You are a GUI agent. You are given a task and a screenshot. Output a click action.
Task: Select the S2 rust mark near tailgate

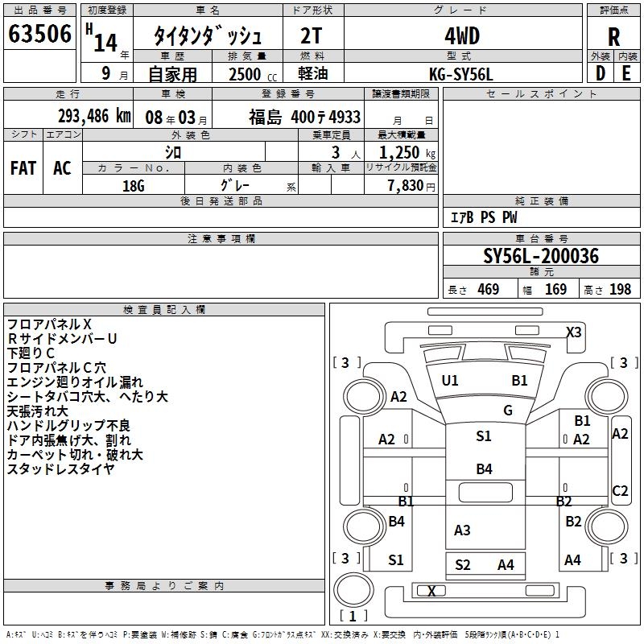462,564
